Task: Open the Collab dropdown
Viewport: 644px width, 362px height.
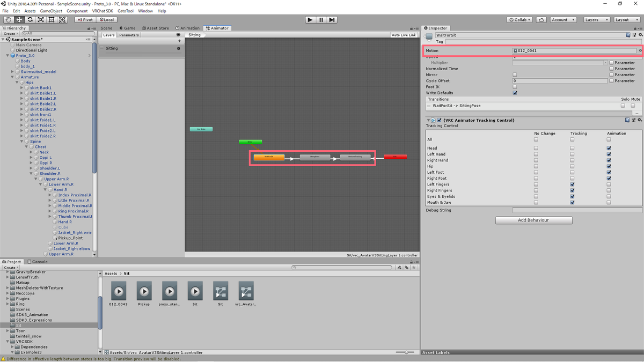Action: [519, 20]
